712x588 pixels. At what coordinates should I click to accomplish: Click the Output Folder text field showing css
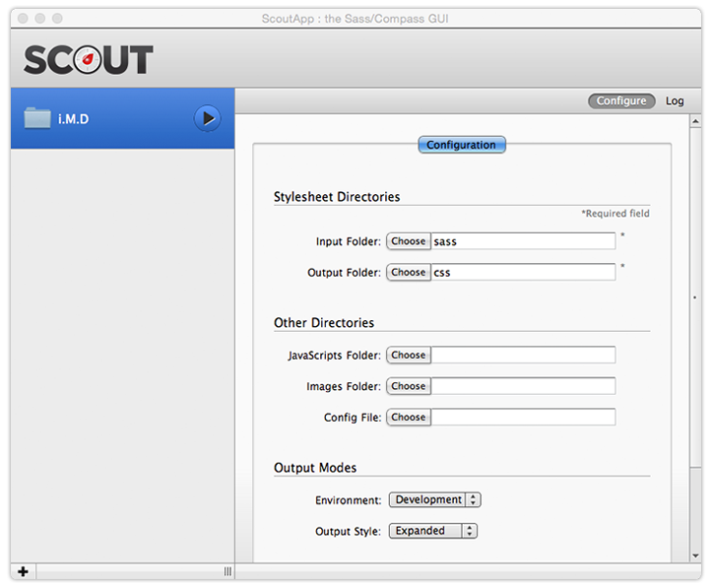(x=523, y=272)
